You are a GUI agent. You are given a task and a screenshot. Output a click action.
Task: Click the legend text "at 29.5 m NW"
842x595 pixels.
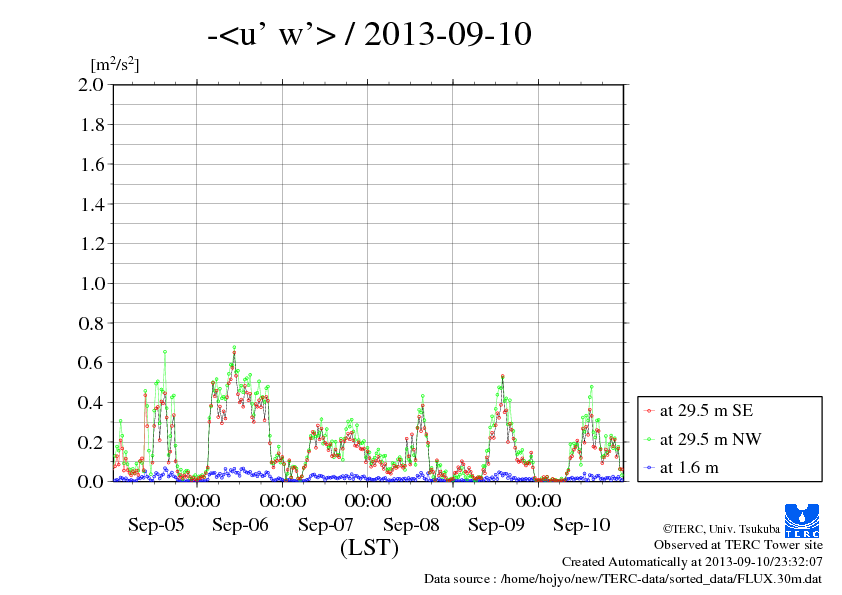pyautogui.click(x=710, y=439)
